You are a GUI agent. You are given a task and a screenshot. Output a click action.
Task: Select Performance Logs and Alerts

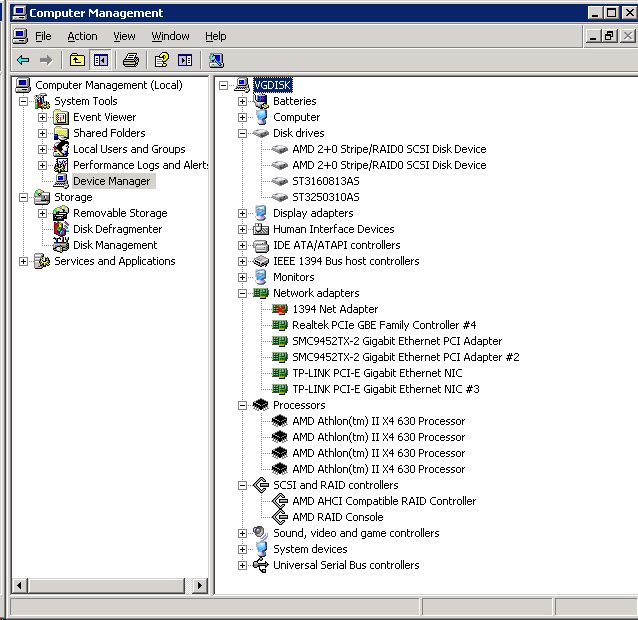[140, 165]
